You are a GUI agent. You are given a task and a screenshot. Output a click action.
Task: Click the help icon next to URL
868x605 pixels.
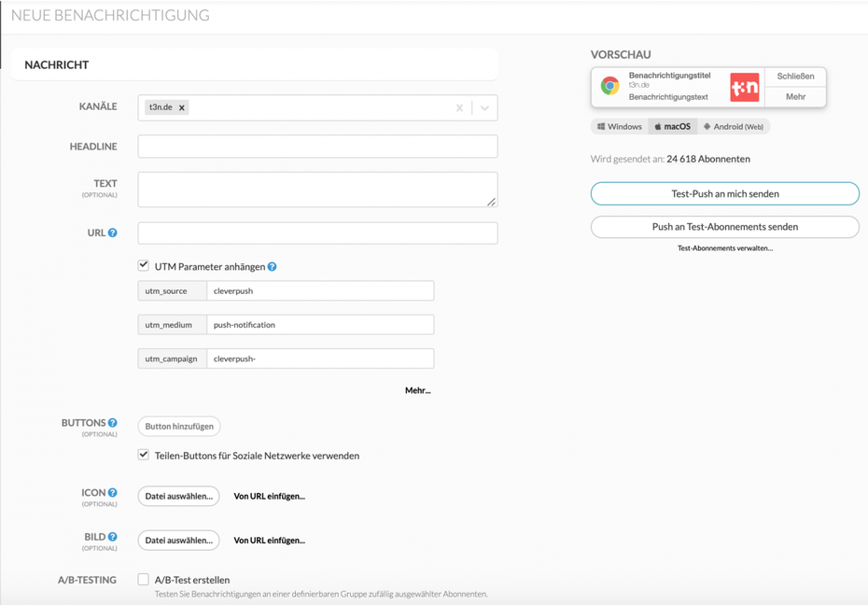coord(113,232)
